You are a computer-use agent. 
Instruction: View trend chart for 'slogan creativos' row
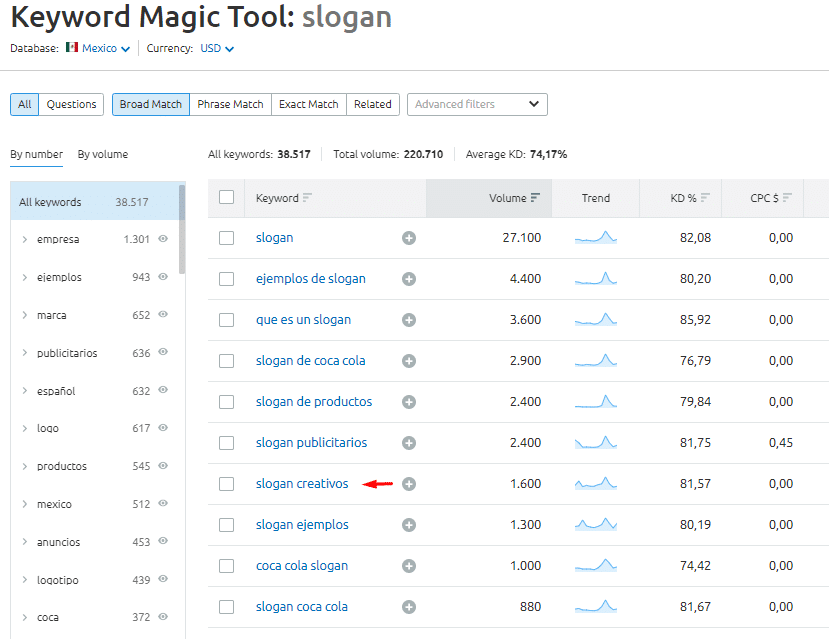[x=596, y=483]
